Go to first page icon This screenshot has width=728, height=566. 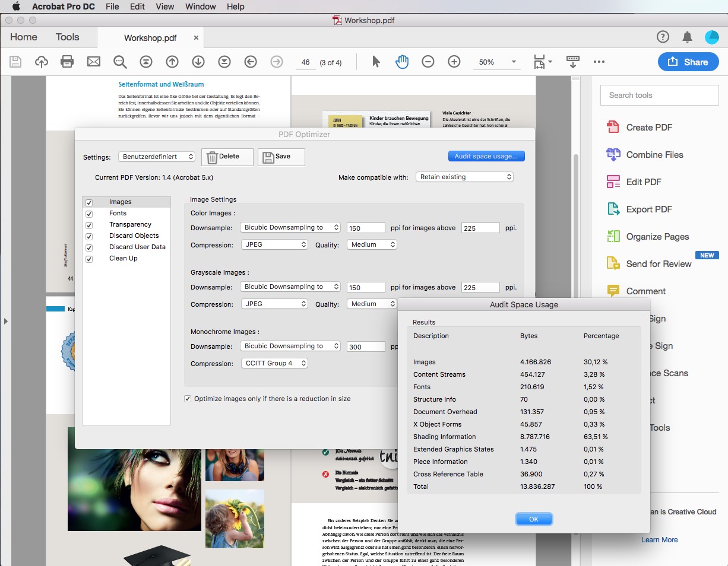coord(146,62)
